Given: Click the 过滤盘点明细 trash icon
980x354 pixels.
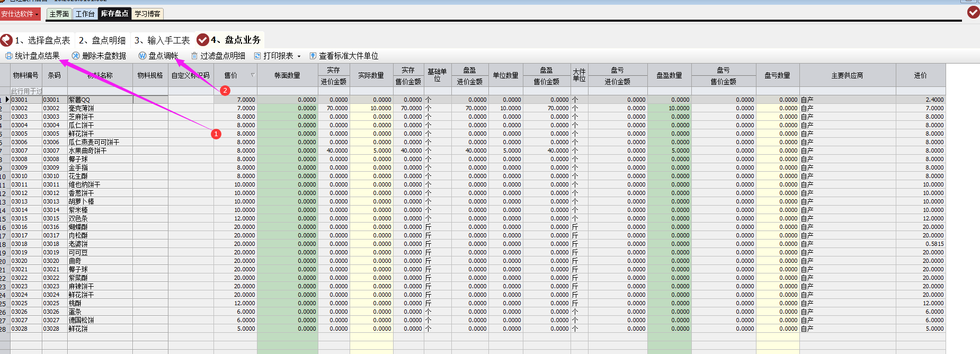Looking at the screenshot, I should 194,56.
